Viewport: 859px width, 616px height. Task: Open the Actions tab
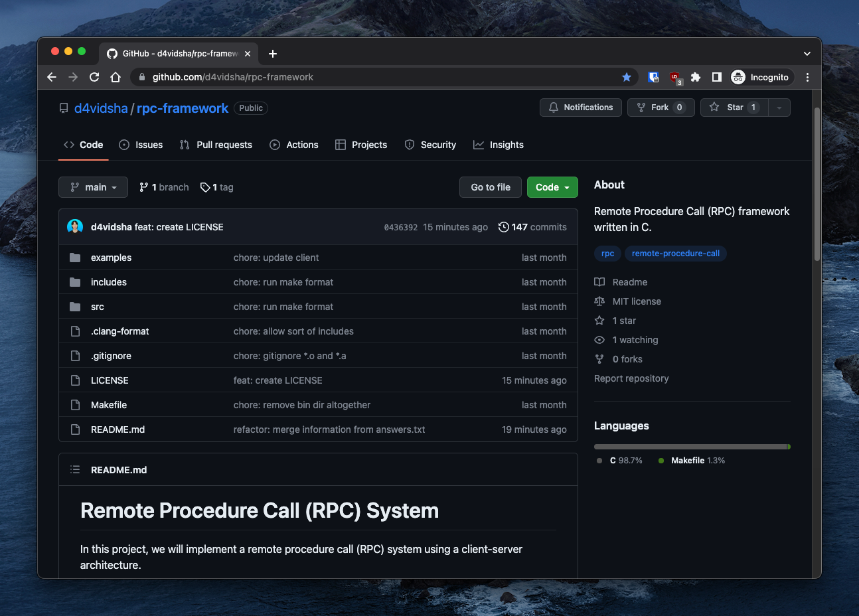point(294,145)
